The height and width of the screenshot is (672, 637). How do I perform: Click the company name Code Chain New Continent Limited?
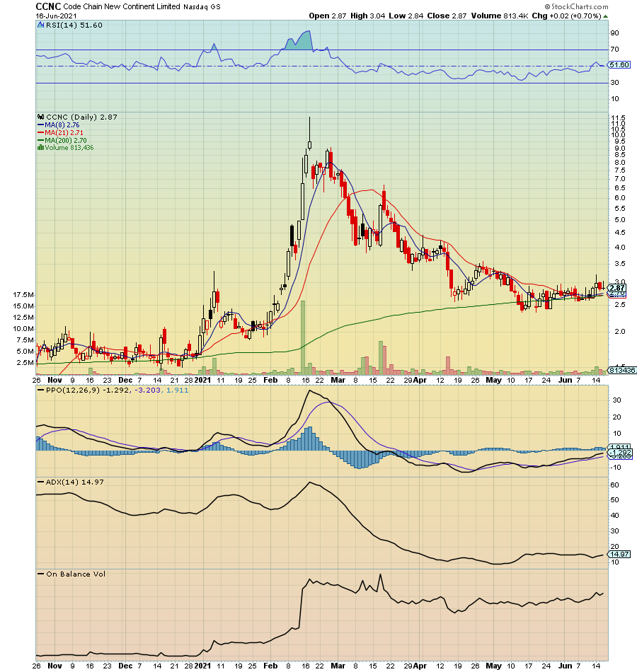(x=122, y=6)
